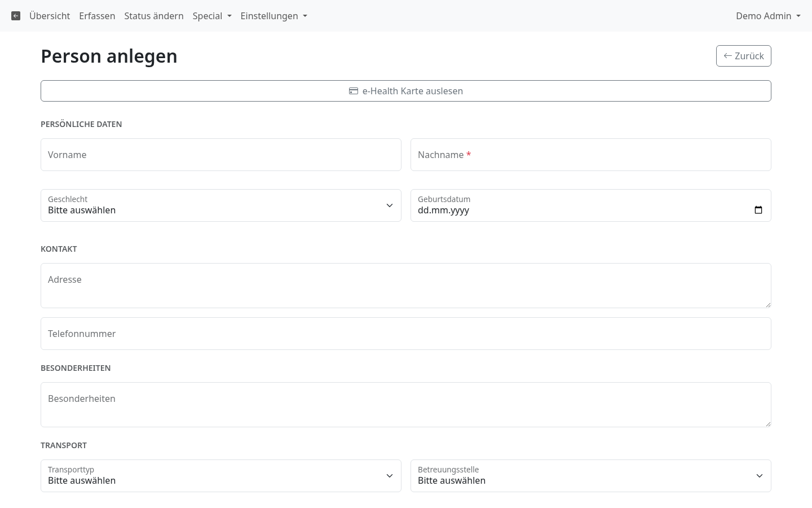This screenshot has width=812, height=508.
Task: Open the Geburtsdatum calendar picker icon
Action: (x=758, y=210)
